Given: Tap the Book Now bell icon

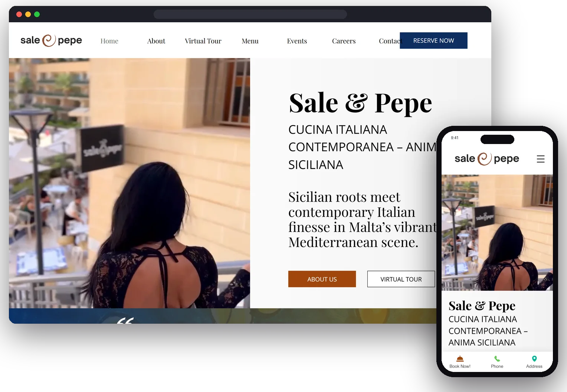Looking at the screenshot, I should click(x=460, y=359).
